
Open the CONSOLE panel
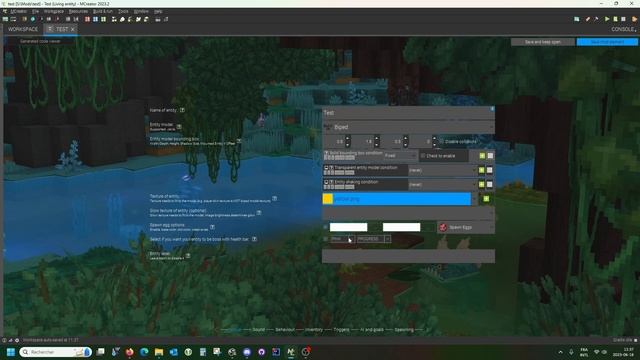click(x=623, y=29)
